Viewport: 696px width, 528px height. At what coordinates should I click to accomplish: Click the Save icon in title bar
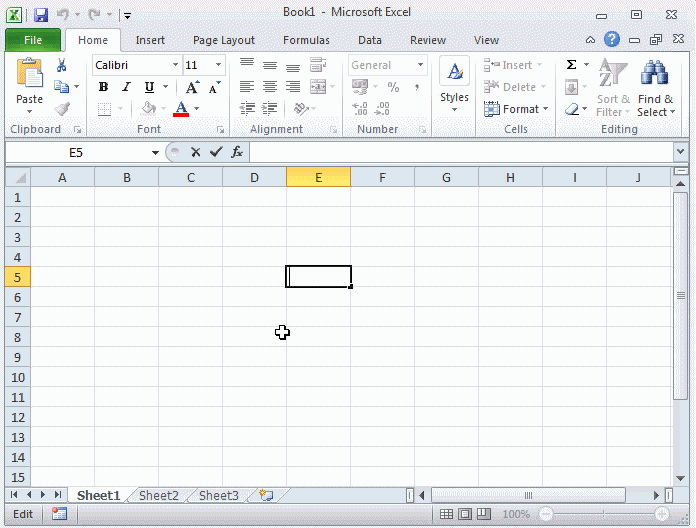pos(41,15)
